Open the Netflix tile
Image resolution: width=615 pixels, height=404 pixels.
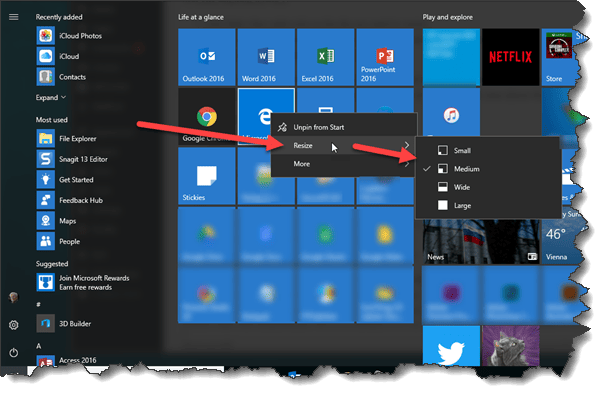click(510, 57)
